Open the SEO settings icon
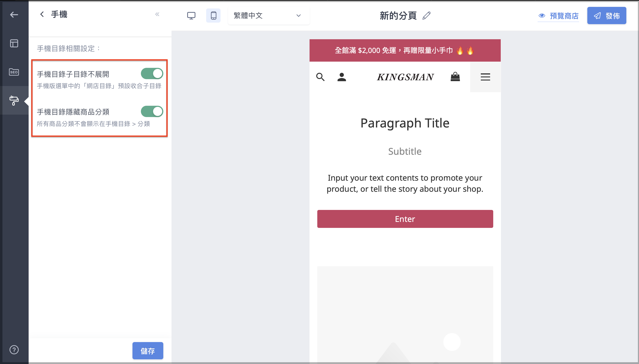This screenshot has width=639, height=364. click(x=14, y=72)
